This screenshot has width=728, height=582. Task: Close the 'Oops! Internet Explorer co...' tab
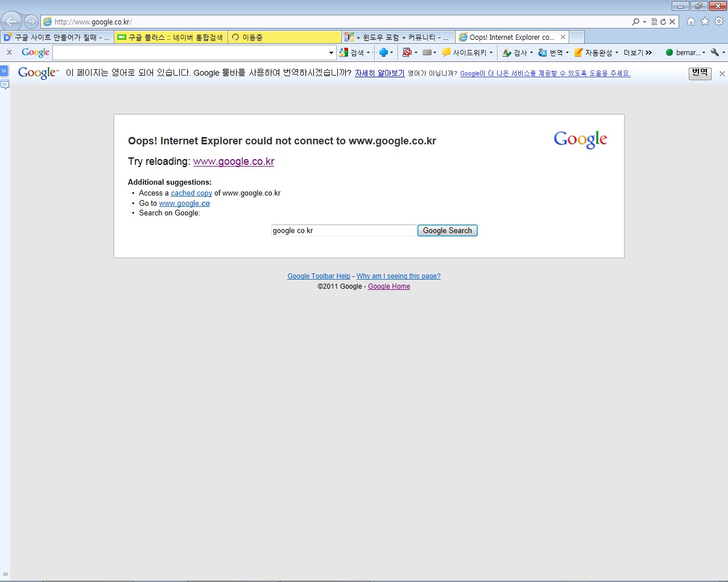click(x=563, y=37)
